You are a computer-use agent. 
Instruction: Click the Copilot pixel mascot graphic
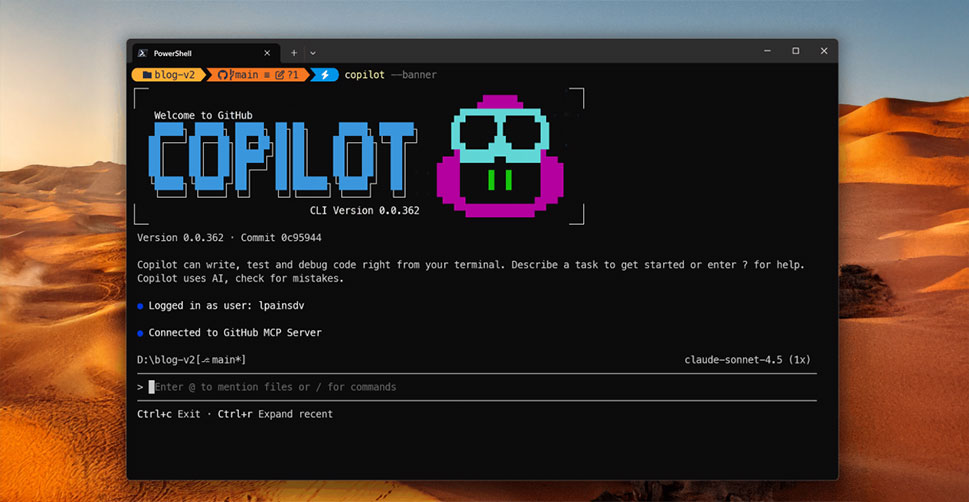pos(500,156)
